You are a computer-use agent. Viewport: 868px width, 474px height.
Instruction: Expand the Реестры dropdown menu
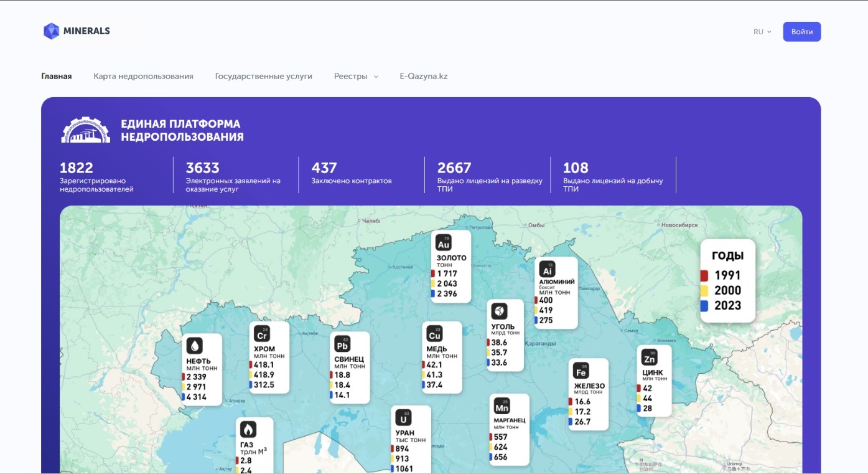(x=356, y=77)
